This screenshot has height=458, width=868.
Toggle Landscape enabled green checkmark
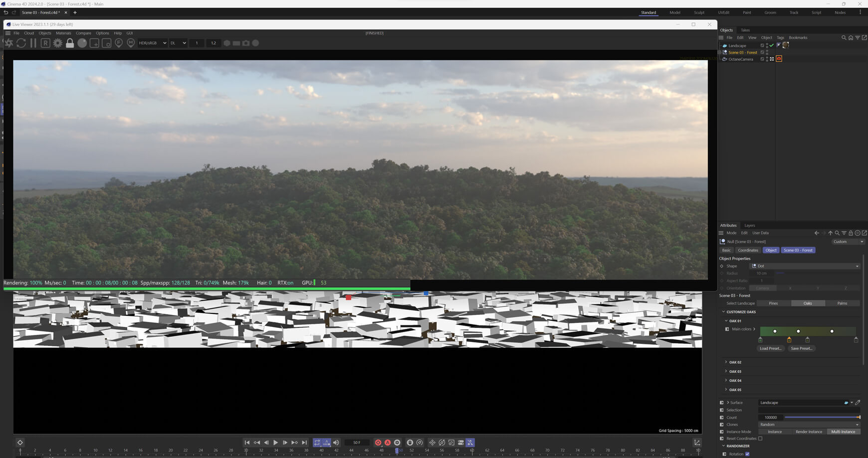point(772,45)
